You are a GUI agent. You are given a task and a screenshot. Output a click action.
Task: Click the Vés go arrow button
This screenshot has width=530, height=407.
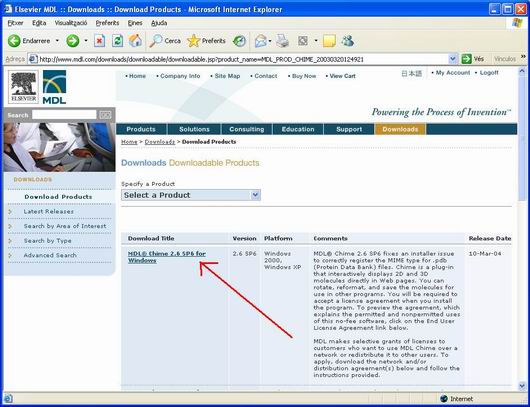tap(473, 59)
